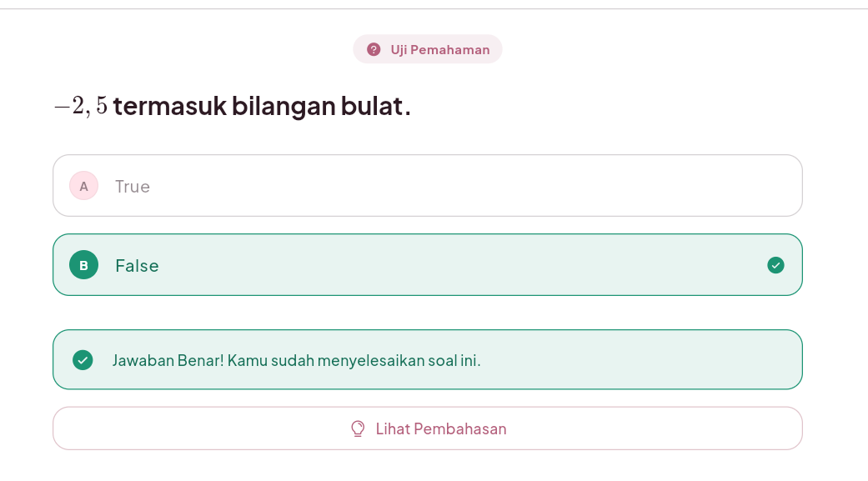Click the circled letter A icon

pyautogui.click(x=83, y=186)
